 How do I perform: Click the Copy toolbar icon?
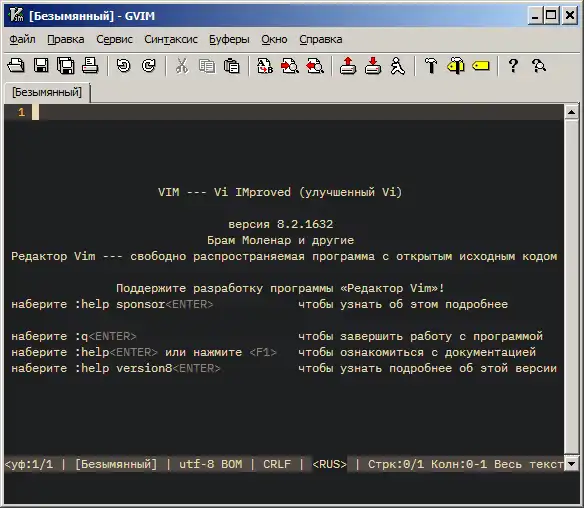pyautogui.click(x=207, y=66)
